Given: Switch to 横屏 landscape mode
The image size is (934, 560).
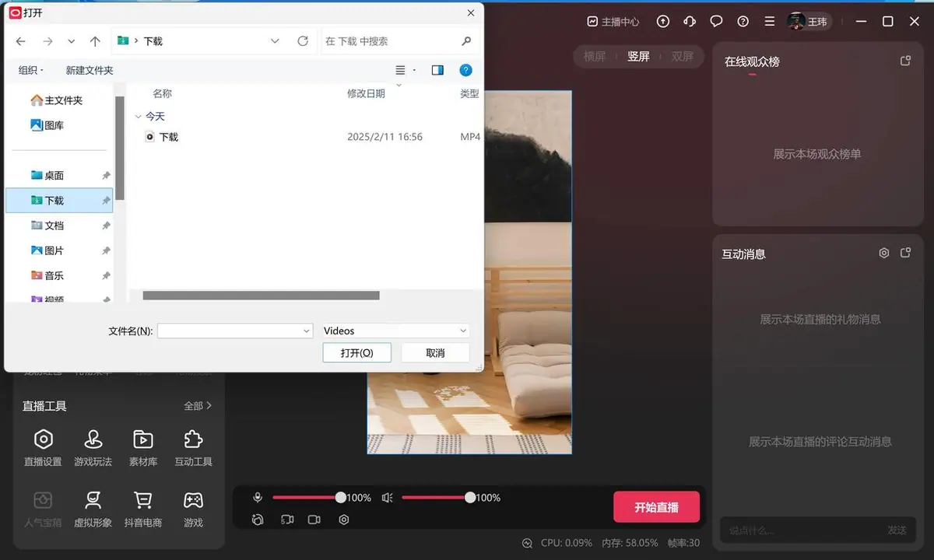Looking at the screenshot, I should click(595, 56).
